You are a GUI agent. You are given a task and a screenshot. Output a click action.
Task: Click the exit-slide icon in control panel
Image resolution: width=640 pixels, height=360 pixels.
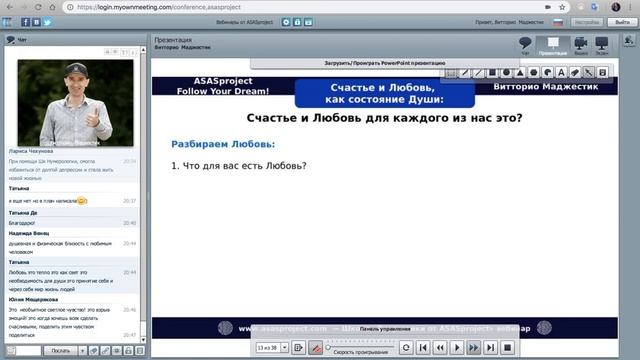point(298,348)
